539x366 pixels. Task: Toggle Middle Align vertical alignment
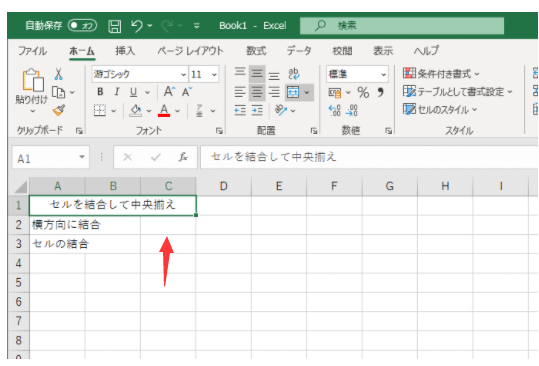pos(257,74)
